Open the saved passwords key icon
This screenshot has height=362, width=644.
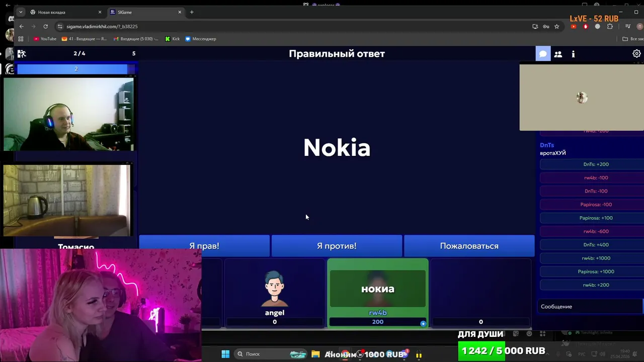point(546,26)
